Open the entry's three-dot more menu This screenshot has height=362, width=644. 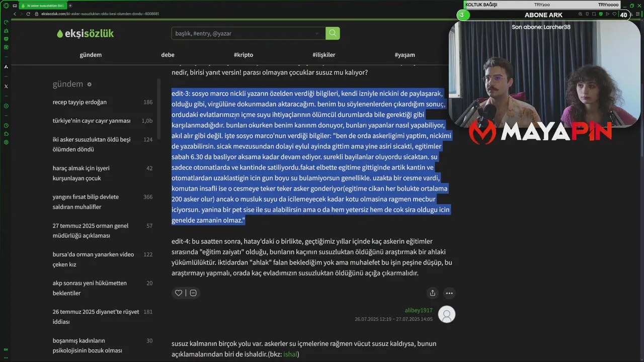click(x=449, y=293)
